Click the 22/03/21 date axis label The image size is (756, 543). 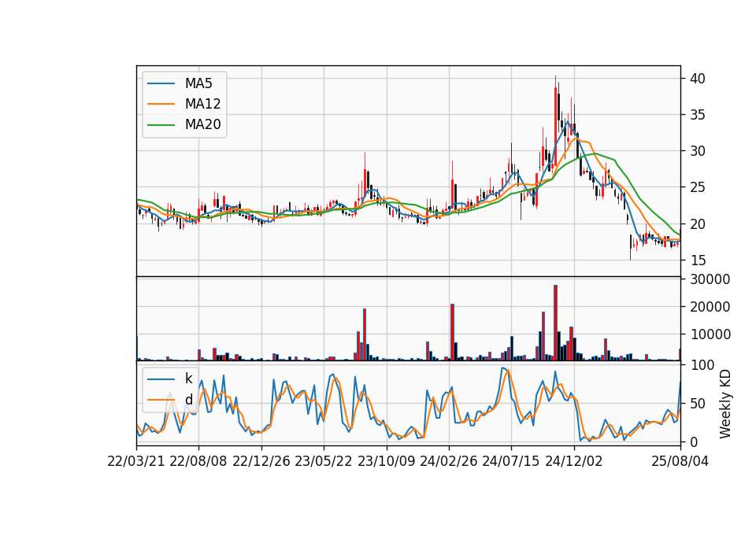coord(136,462)
